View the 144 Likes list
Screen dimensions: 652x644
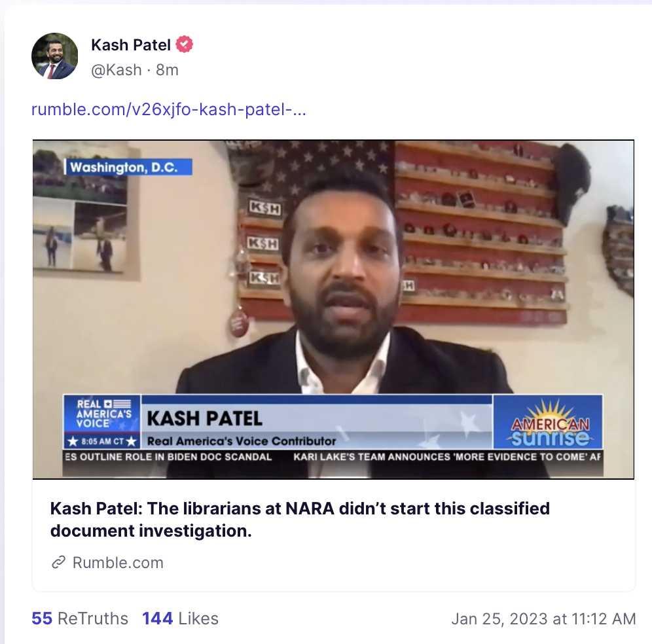(180, 618)
